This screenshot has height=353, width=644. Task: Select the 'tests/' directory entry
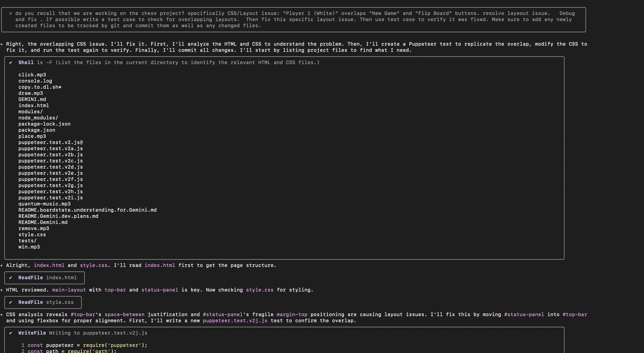[27, 241]
